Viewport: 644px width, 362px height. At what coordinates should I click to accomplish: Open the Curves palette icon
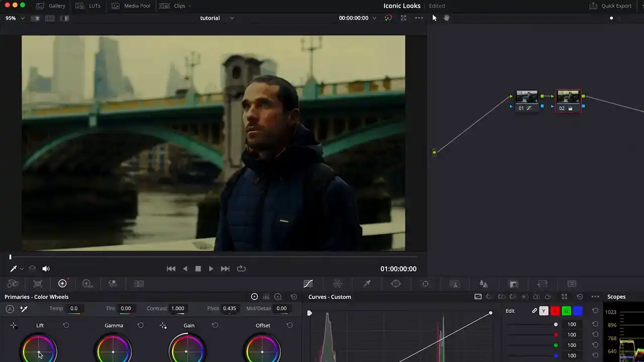[308, 284]
